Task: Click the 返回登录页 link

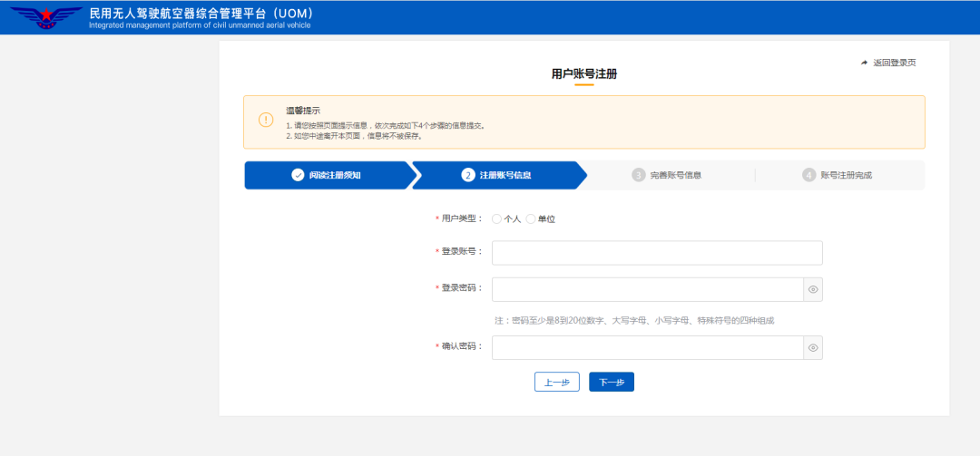Action: pyautogui.click(x=895, y=63)
